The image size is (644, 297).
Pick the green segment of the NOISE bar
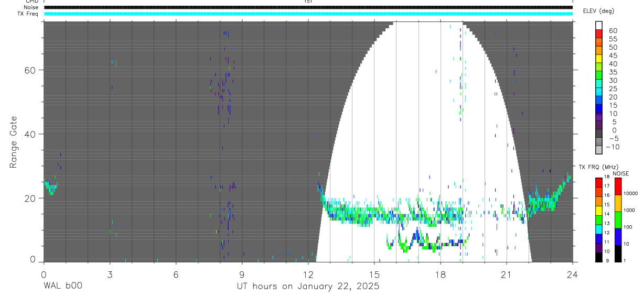(x=618, y=219)
